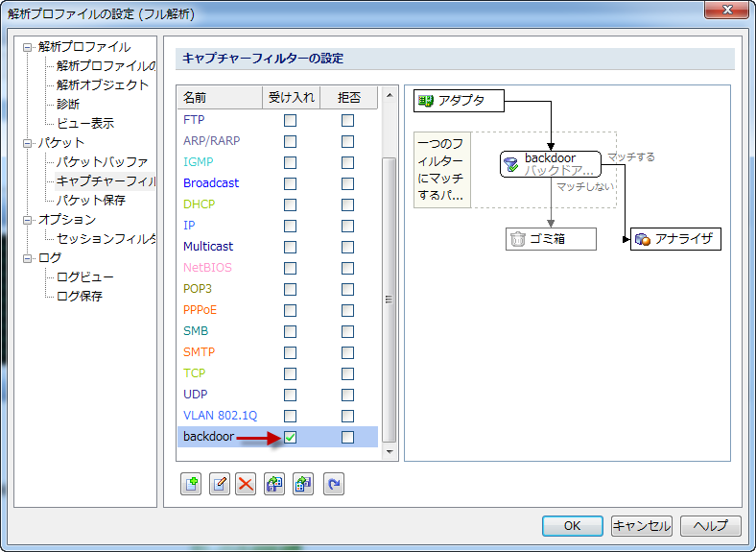Uncheck the backdoor accept checkbox
Viewport: 756px width, 552px height.
click(x=290, y=438)
